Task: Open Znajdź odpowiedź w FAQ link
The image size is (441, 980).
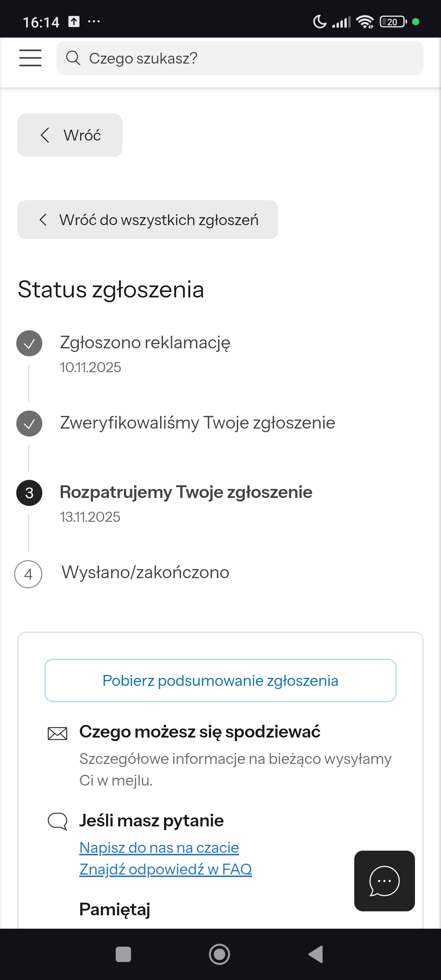Action: point(166,869)
